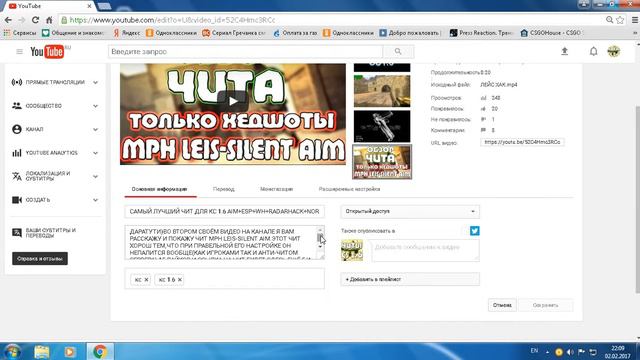Open the Яндекс bookmark
640x360 pixels.
pyautogui.click(x=127, y=33)
